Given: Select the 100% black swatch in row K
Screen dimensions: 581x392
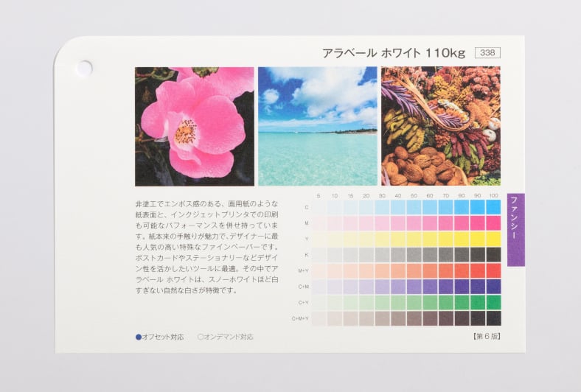Looking at the screenshot, I should pyautogui.click(x=493, y=254).
